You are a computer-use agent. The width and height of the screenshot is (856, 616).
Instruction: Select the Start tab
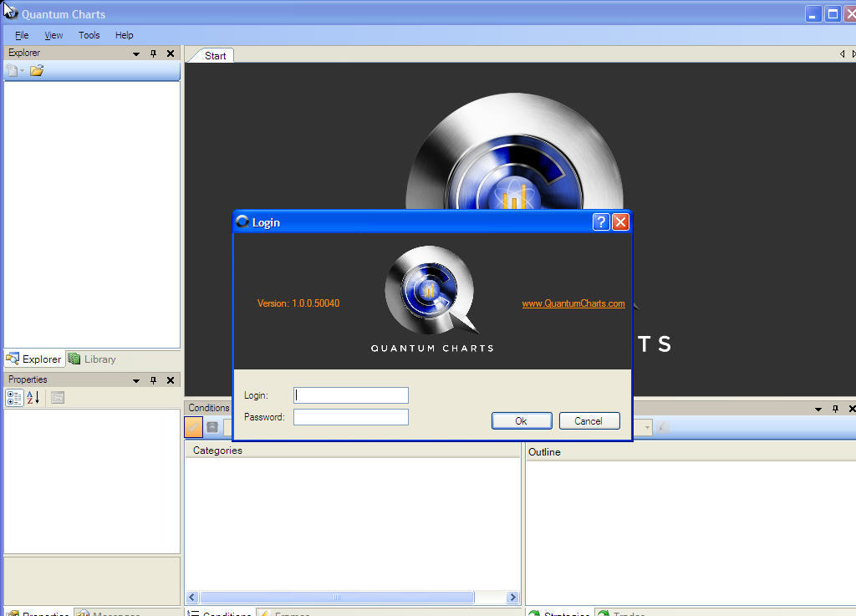215,56
